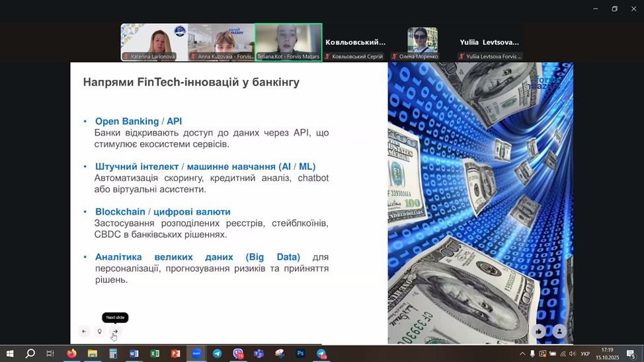This screenshot has width=644, height=362.
Task: Click the thumbs-up reaction button on slide
Action: pos(539,332)
